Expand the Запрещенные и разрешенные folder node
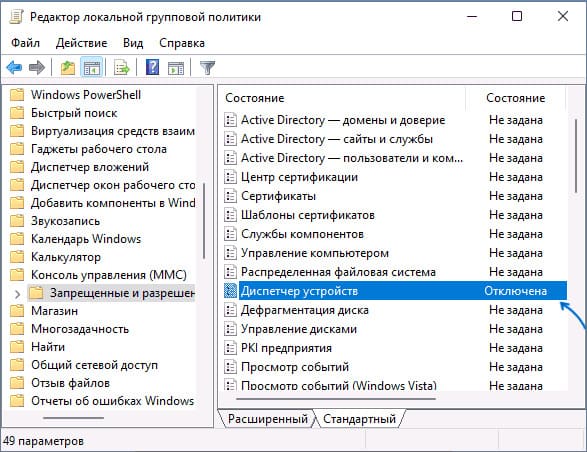This screenshot has width=587, height=452. click(17, 294)
